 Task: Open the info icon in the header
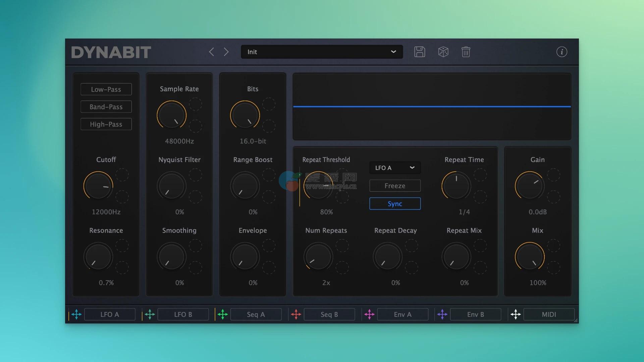[562, 52]
